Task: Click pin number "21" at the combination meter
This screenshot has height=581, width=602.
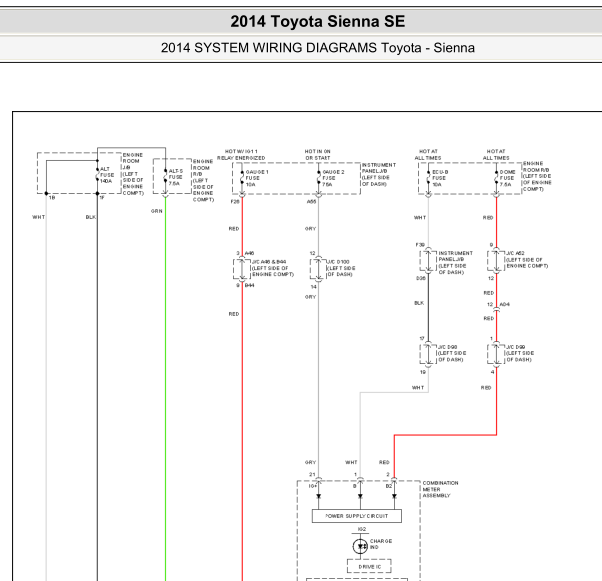Action: pos(312,475)
